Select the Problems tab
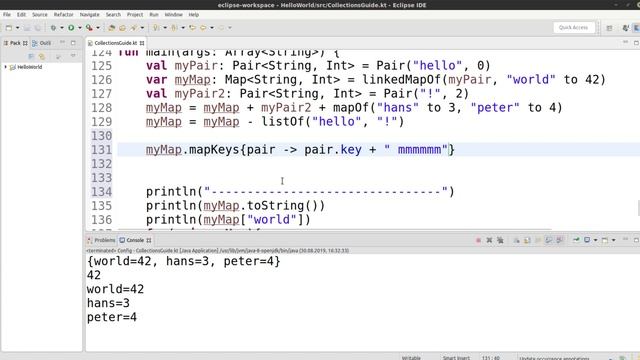 pos(101,240)
